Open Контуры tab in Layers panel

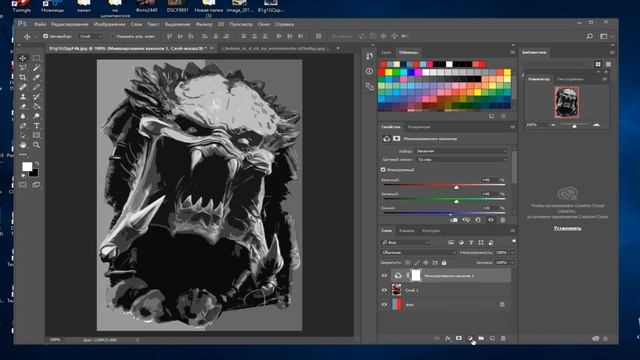click(x=431, y=231)
